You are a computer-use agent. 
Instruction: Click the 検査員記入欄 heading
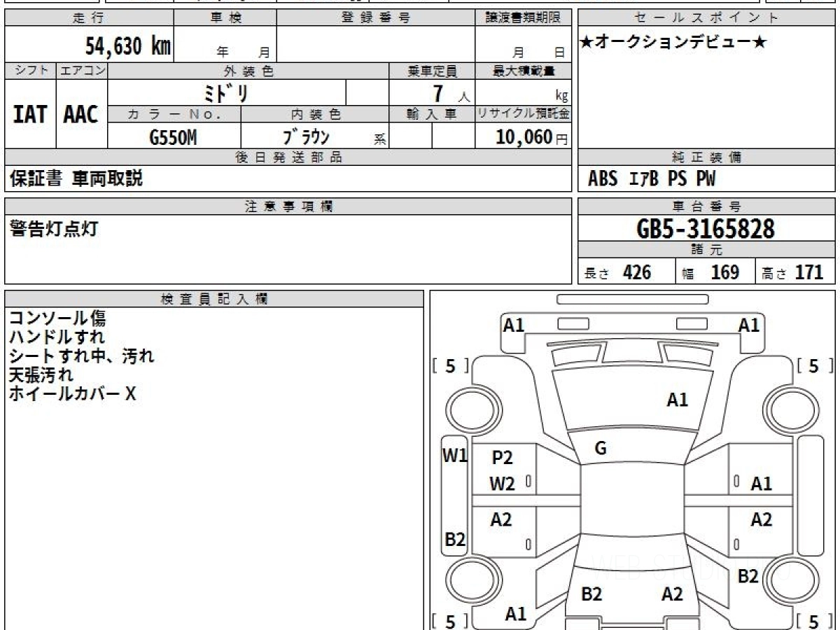(214, 298)
